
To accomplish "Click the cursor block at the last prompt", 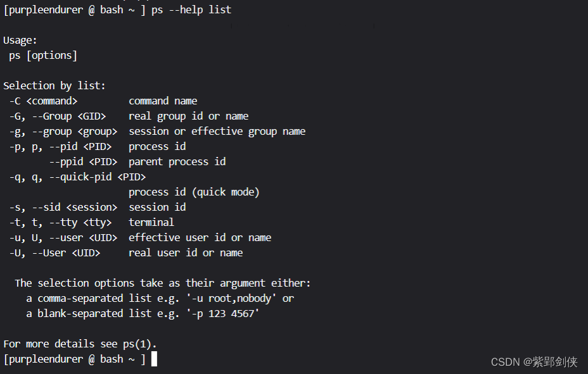I will (154, 359).
